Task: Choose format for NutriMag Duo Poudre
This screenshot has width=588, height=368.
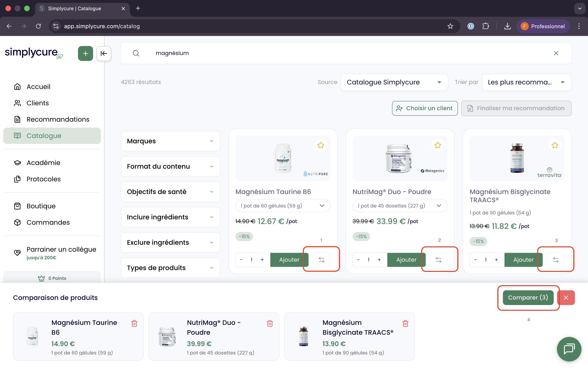Action: point(400,206)
